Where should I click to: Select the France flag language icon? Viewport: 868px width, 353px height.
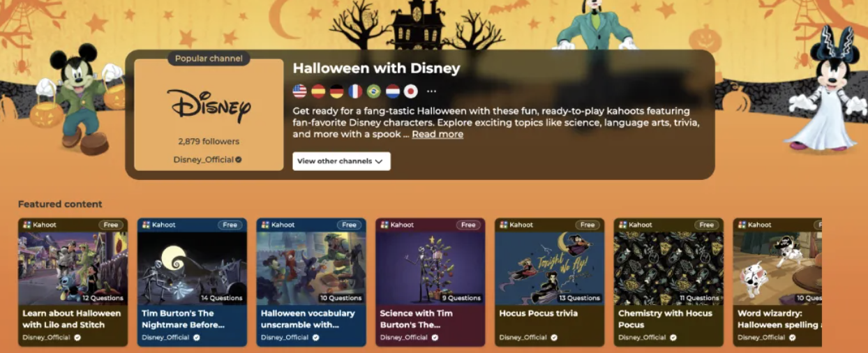click(355, 91)
